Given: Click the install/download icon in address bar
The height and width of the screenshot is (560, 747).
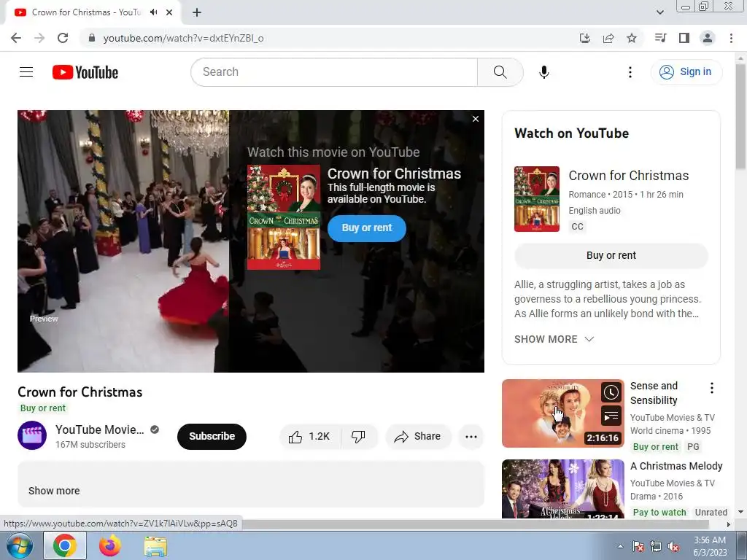Looking at the screenshot, I should click(x=585, y=38).
